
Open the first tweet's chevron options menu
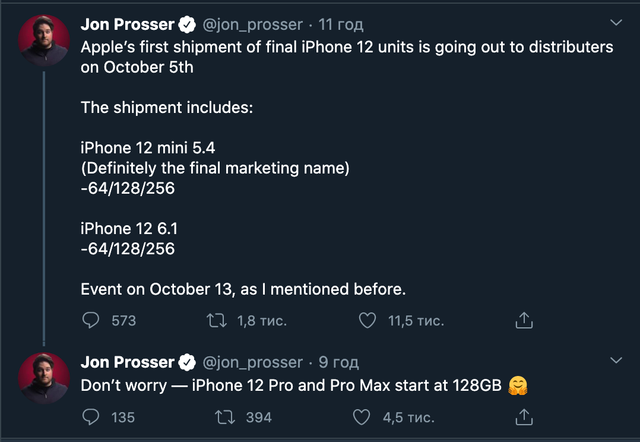[616, 22]
